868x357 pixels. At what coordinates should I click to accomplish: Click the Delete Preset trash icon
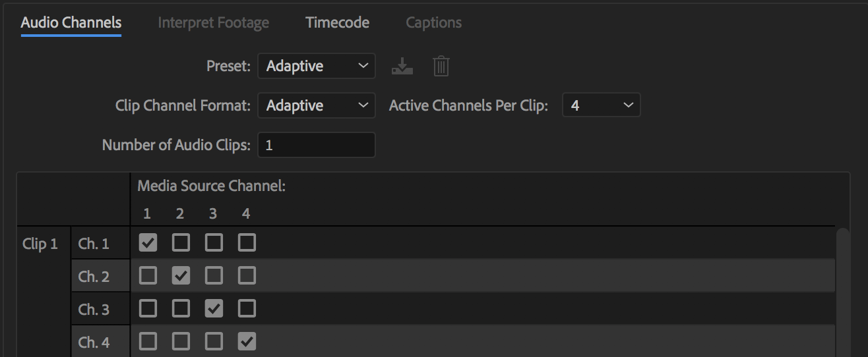click(441, 67)
